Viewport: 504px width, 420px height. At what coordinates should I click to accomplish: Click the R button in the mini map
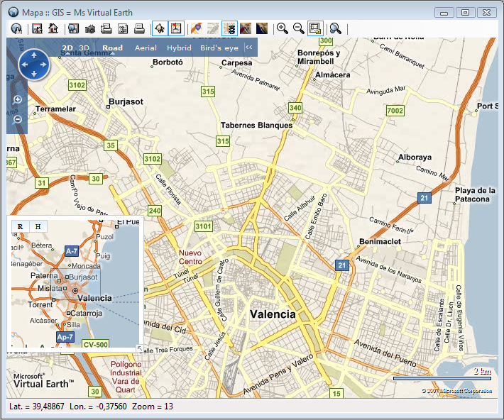point(20,226)
